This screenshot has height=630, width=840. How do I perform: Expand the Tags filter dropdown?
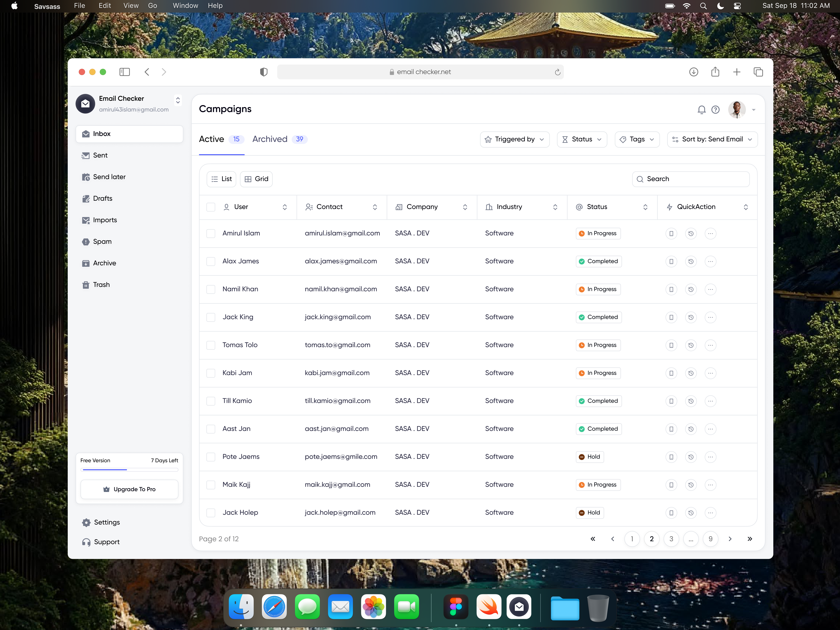[x=637, y=139]
